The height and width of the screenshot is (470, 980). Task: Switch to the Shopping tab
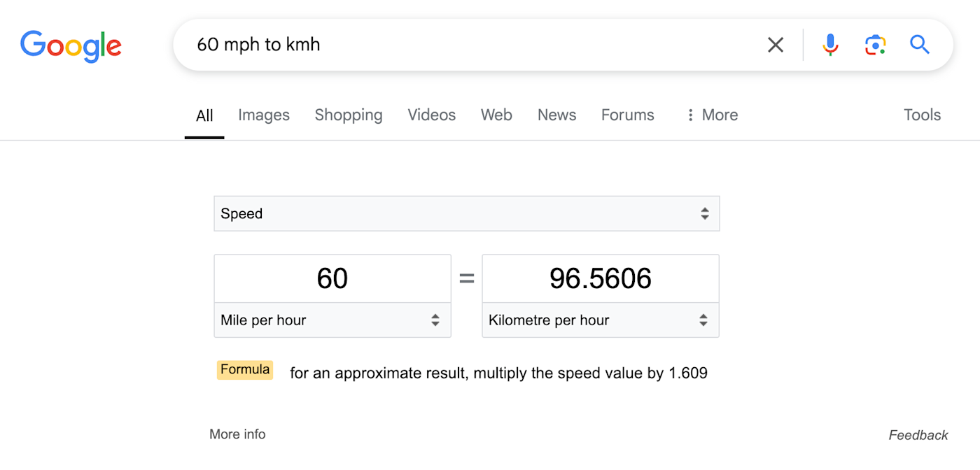[349, 115]
